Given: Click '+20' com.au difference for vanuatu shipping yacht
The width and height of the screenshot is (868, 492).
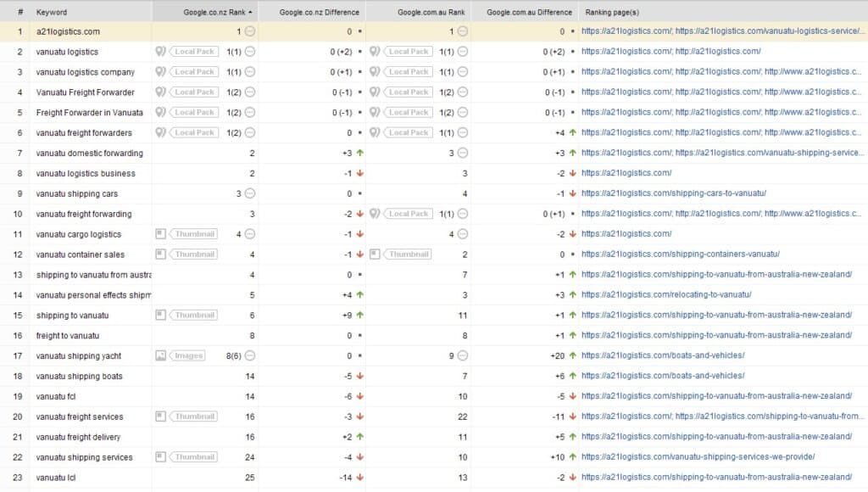Looking at the screenshot, I should [x=558, y=355].
